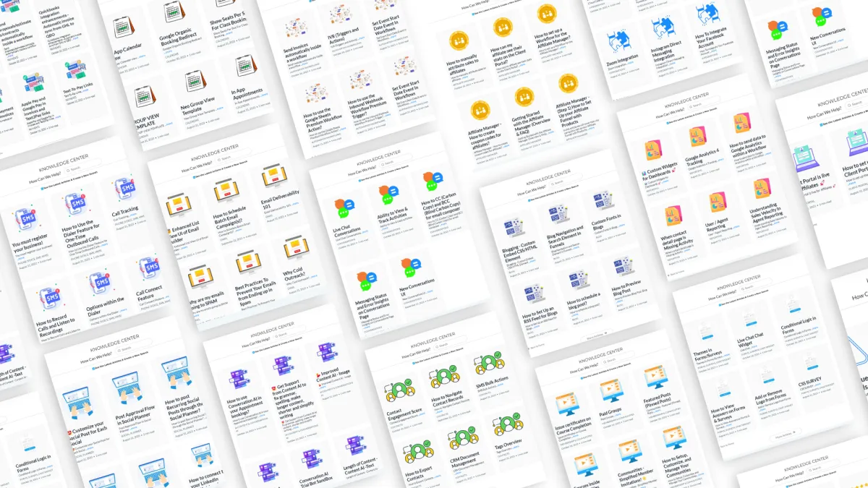Image resolution: width=868 pixels, height=488 pixels.
Task: Click the workflow icon above IVR (Triggers and Actions)
Action: click(x=340, y=14)
